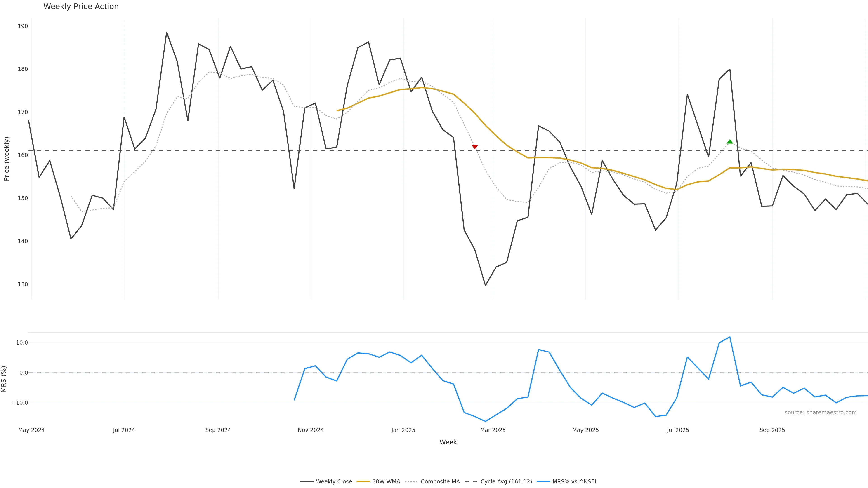Select the Sep 2024 x-axis tick label
This screenshot has height=488, width=868.
coord(218,430)
